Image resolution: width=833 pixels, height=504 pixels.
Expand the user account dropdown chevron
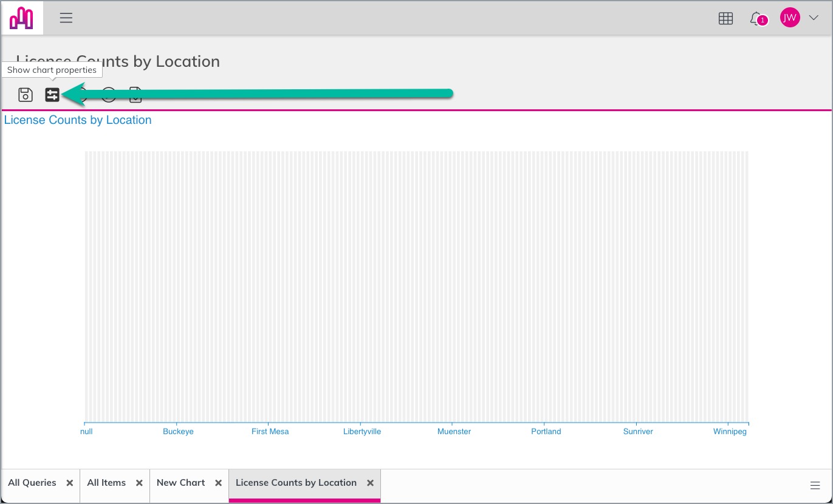tap(814, 18)
